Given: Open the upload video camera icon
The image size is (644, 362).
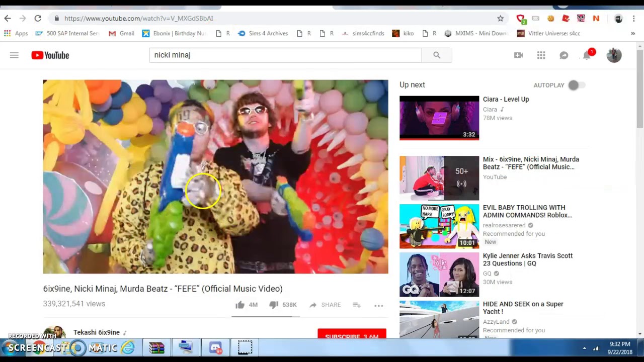Looking at the screenshot, I should click(x=518, y=55).
